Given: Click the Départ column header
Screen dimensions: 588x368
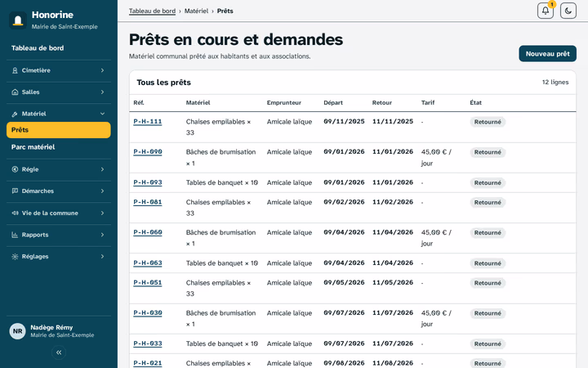Looking at the screenshot, I should (x=333, y=102).
